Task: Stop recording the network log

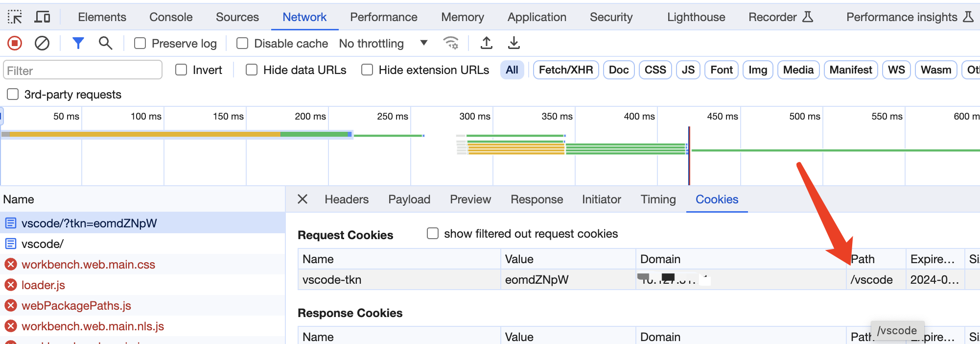Action: 15,44
